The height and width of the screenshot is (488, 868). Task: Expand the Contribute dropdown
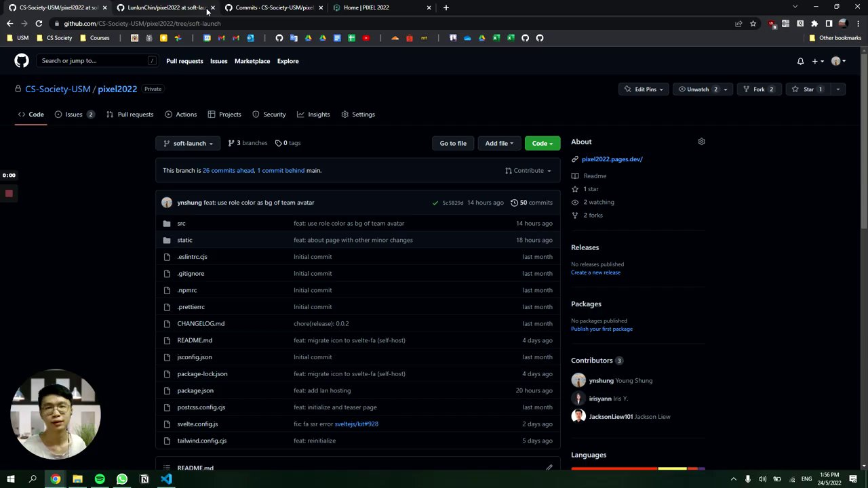(528, 171)
